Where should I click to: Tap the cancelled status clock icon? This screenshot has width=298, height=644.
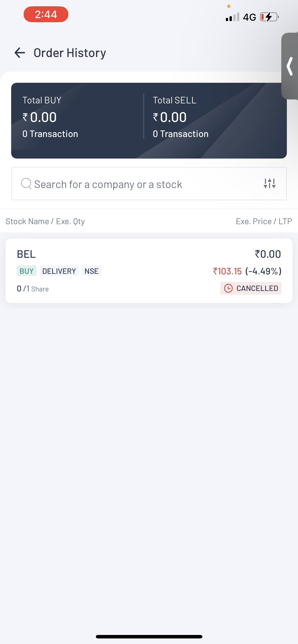click(x=228, y=288)
